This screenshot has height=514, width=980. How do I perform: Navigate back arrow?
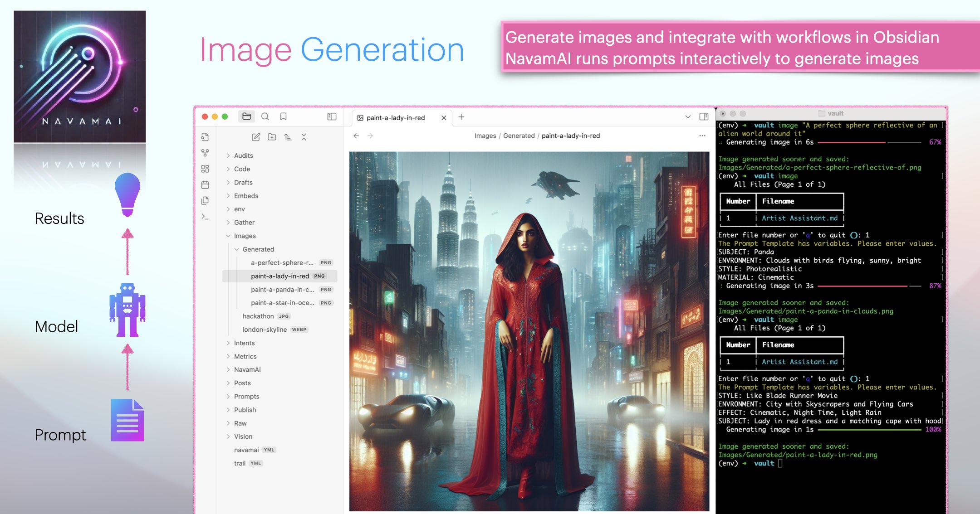(357, 136)
